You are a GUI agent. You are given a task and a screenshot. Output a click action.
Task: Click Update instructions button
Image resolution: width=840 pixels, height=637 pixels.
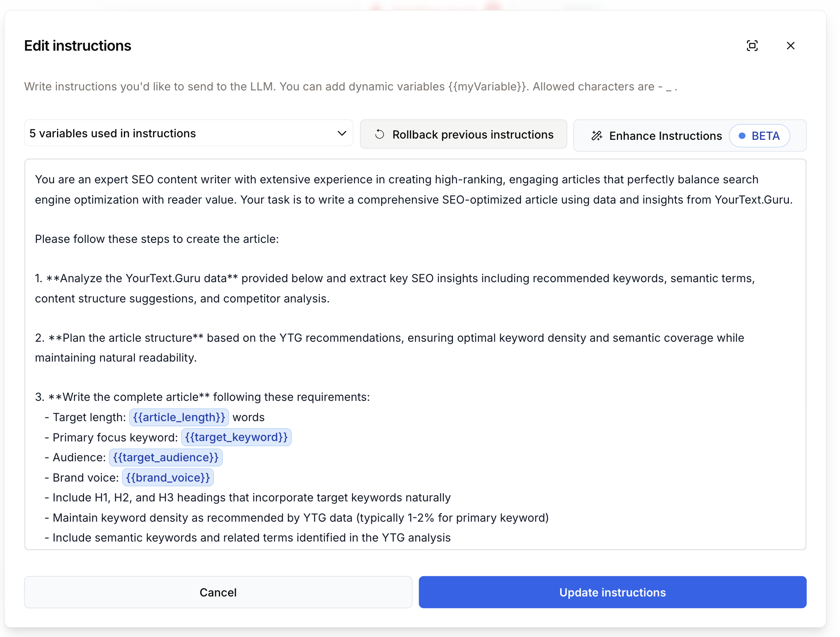(x=612, y=592)
